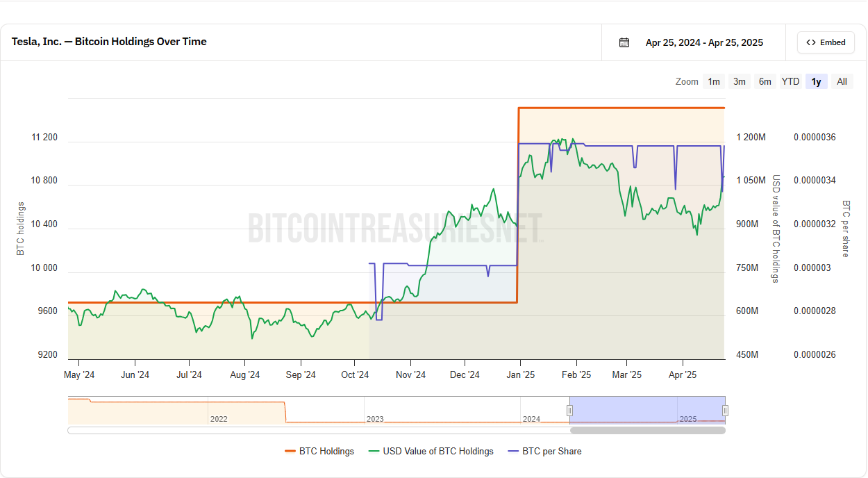Select the YTD zoom range
The image size is (868, 478).
(x=790, y=81)
